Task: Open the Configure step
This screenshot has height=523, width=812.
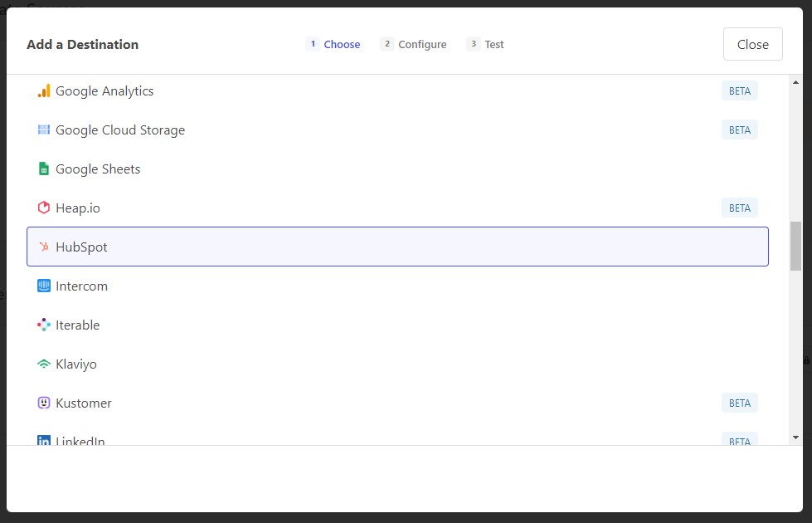Action: pos(414,44)
